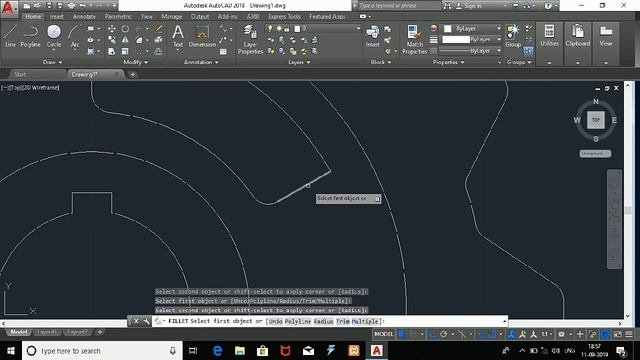Expand the Modify panel
The height and width of the screenshot is (360, 640).
click(136, 62)
